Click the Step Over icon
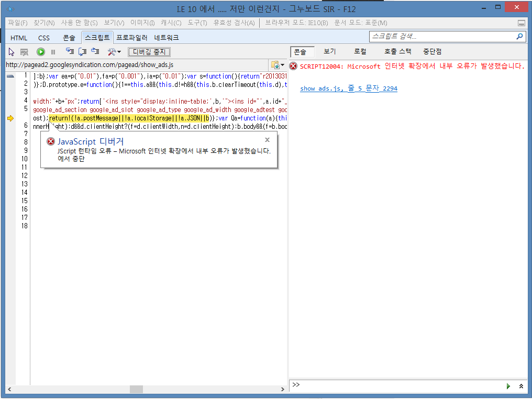This screenshot has width=532, height=399. (82, 52)
